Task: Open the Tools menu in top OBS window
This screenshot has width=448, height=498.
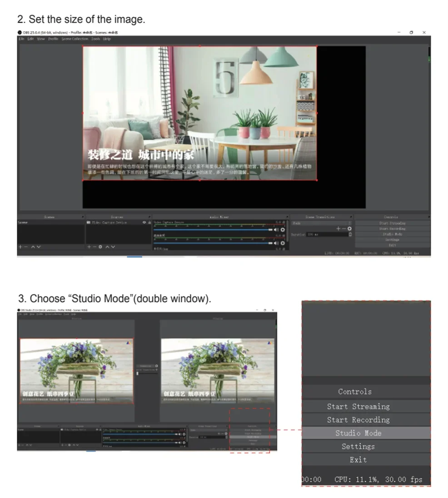Action: pyautogui.click(x=95, y=39)
